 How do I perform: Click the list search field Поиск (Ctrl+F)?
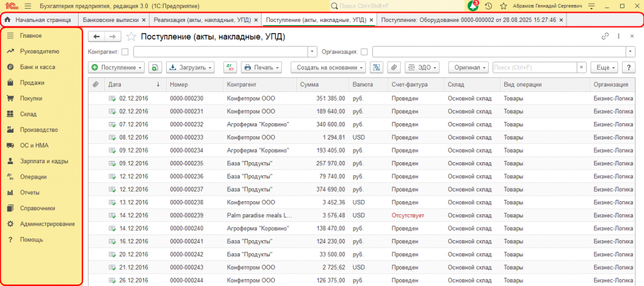(x=535, y=67)
